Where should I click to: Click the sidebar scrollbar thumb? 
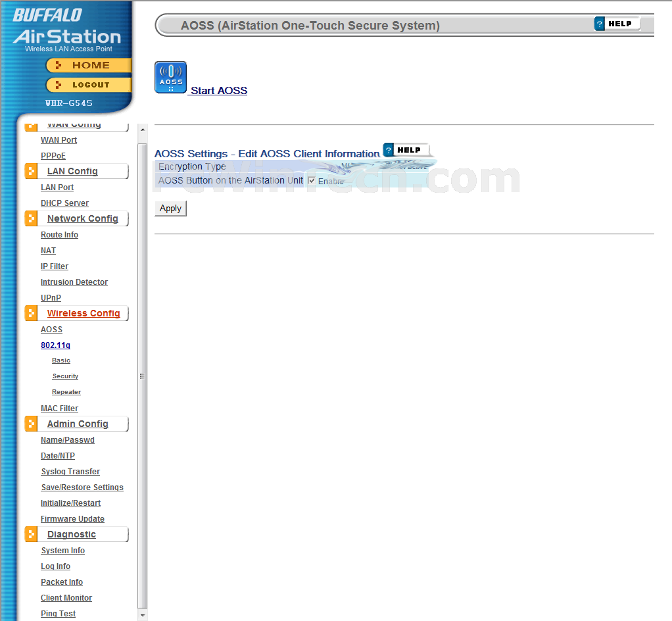coord(143,376)
